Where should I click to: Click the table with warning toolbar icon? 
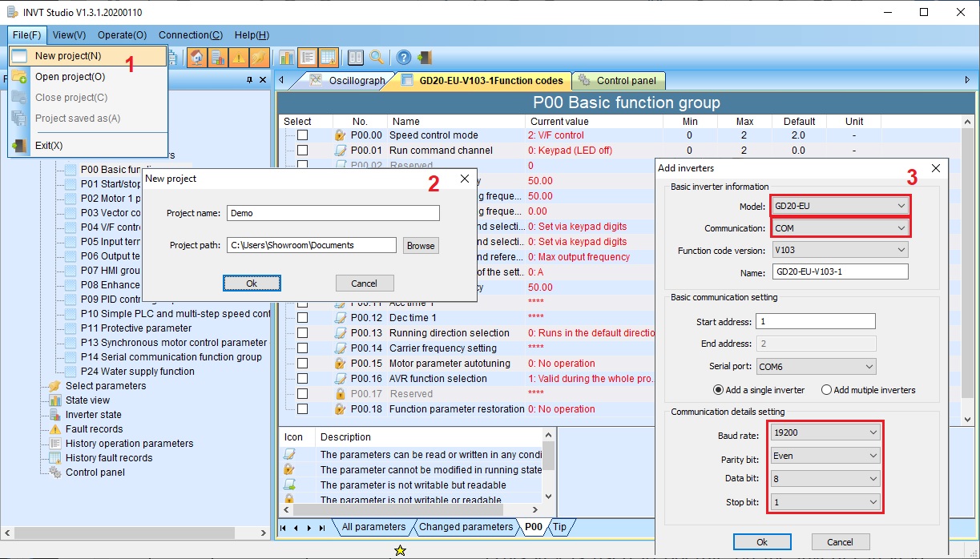tap(328, 58)
